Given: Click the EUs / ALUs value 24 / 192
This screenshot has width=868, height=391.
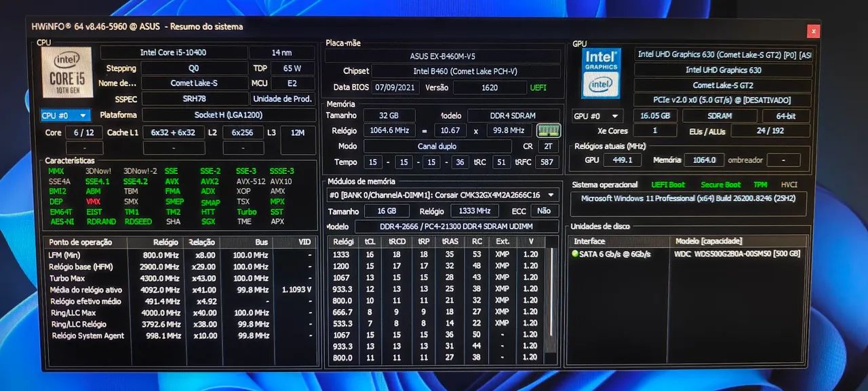Looking at the screenshot, I should point(770,131).
